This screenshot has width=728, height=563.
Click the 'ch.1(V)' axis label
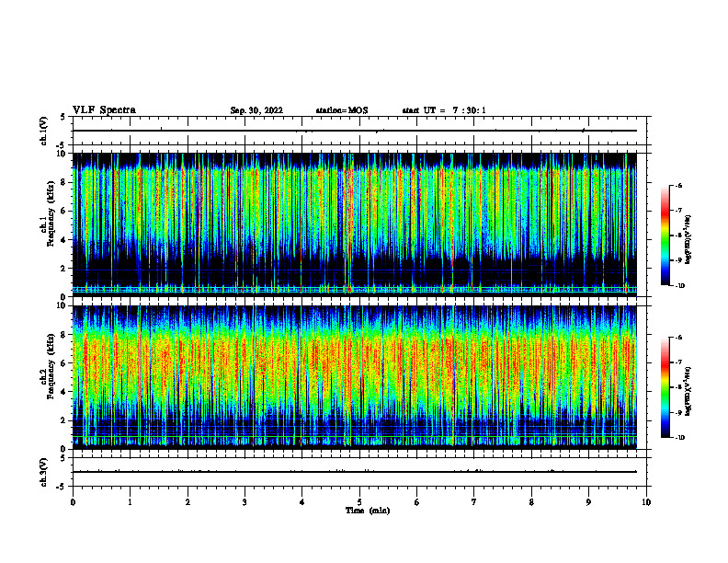pos(44,131)
